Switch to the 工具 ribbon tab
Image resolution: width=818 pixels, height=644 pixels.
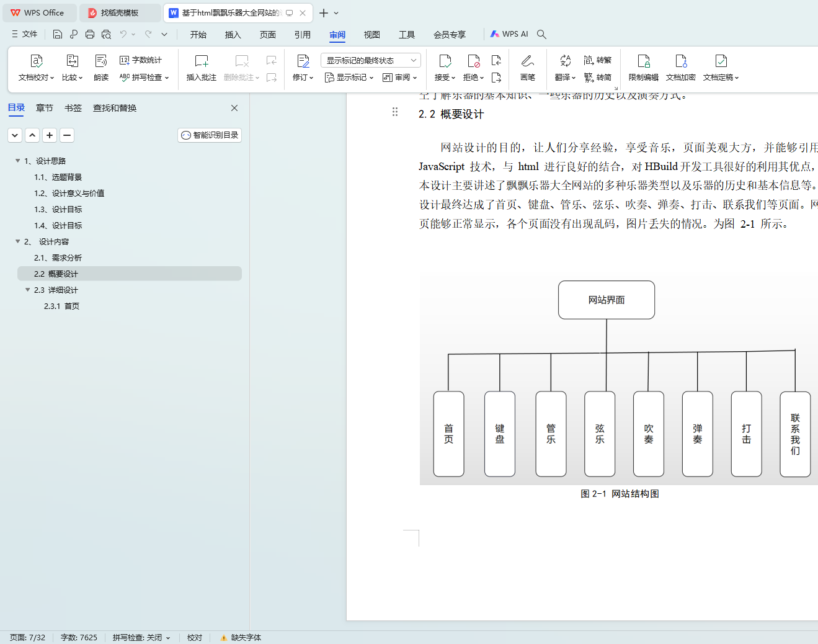point(407,34)
